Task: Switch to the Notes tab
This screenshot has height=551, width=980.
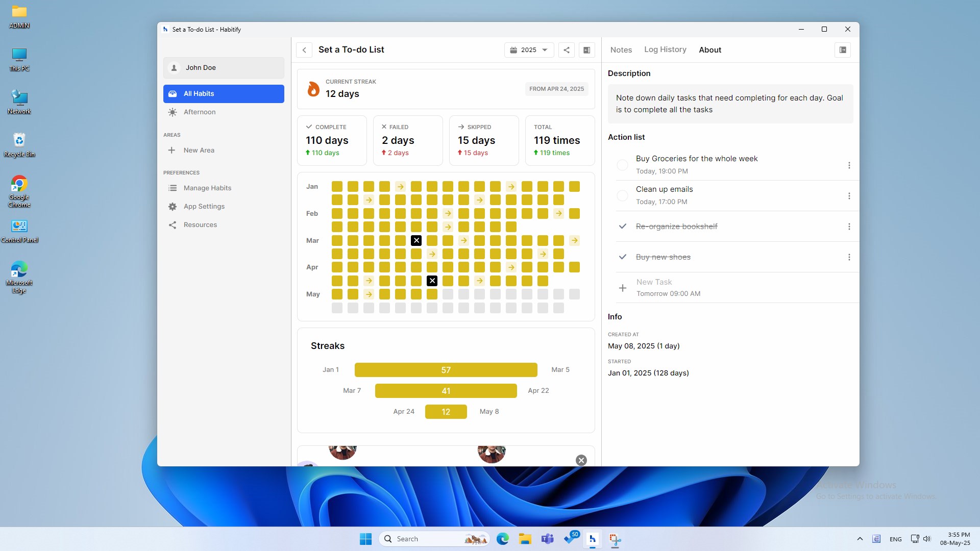Action: tap(621, 50)
